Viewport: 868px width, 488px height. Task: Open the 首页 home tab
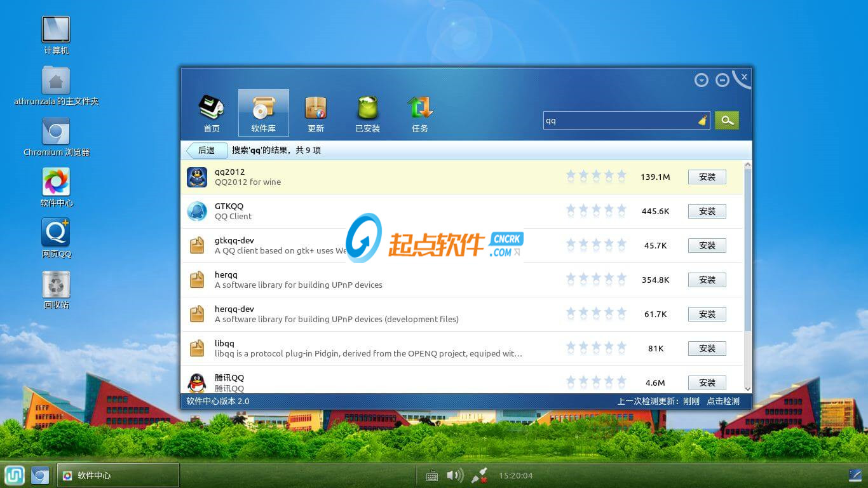point(212,114)
